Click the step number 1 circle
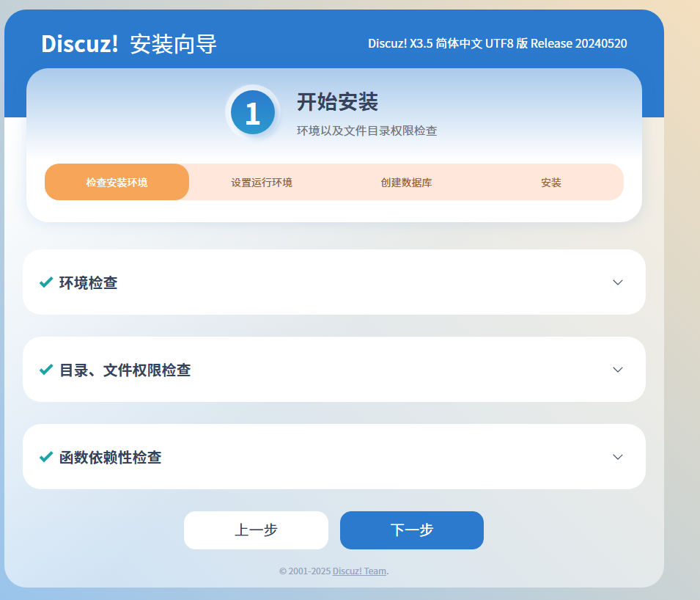700x600 pixels. 253,112
